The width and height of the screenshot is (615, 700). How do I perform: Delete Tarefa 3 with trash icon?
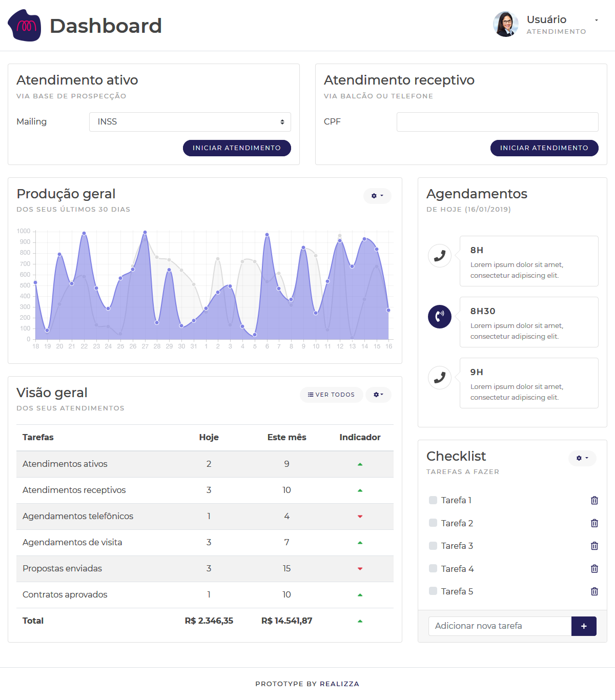(x=594, y=546)
